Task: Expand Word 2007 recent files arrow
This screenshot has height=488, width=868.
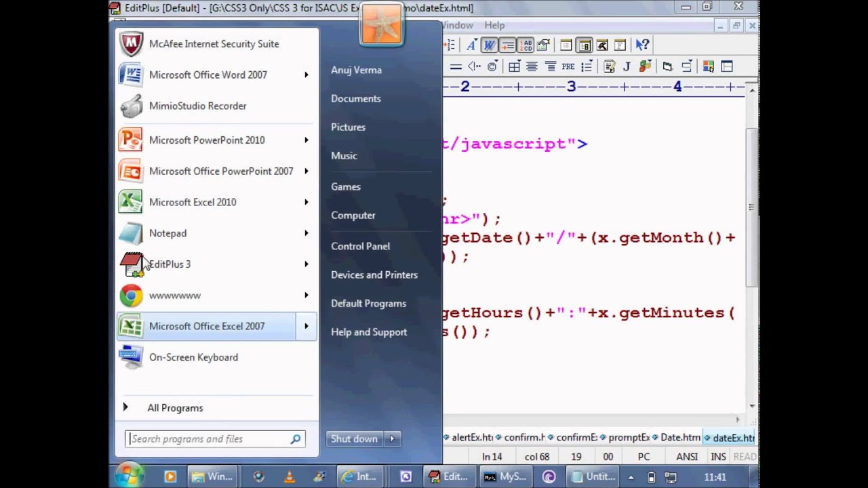Action: (x=307, y=75)
